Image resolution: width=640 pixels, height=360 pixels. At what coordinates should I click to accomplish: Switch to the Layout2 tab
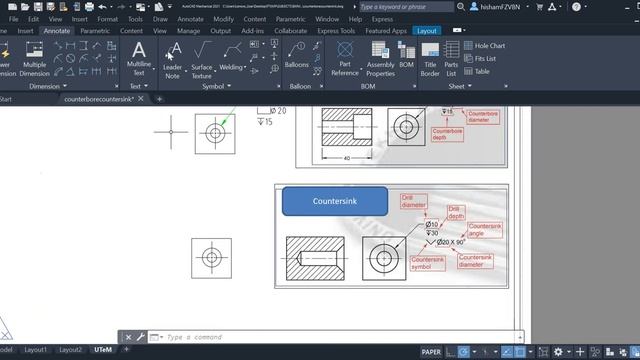coord(70,350)
